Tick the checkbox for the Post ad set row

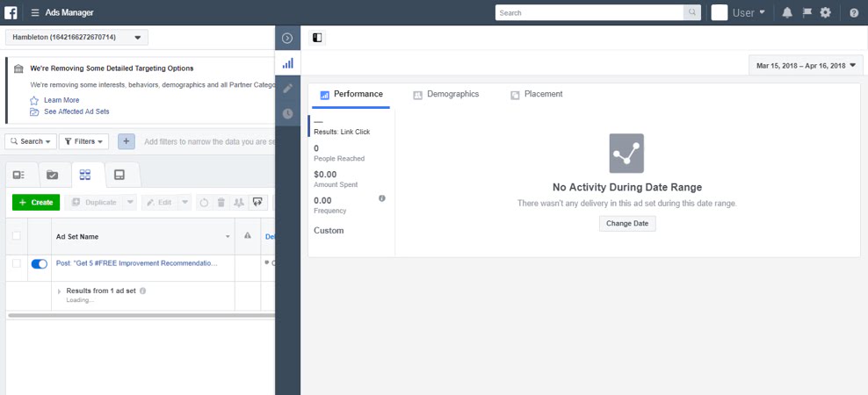coord(17,263)
